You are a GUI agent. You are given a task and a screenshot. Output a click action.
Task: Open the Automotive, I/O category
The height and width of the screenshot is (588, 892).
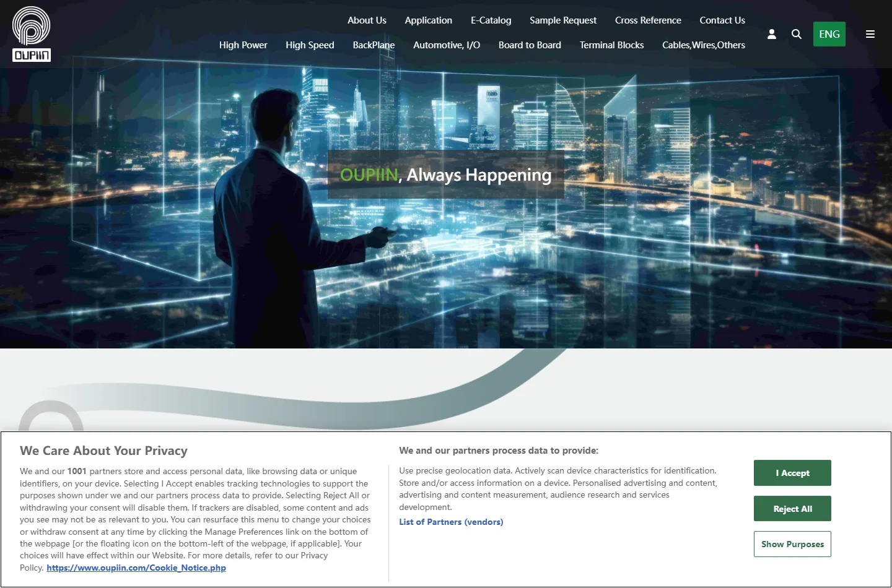447,45
